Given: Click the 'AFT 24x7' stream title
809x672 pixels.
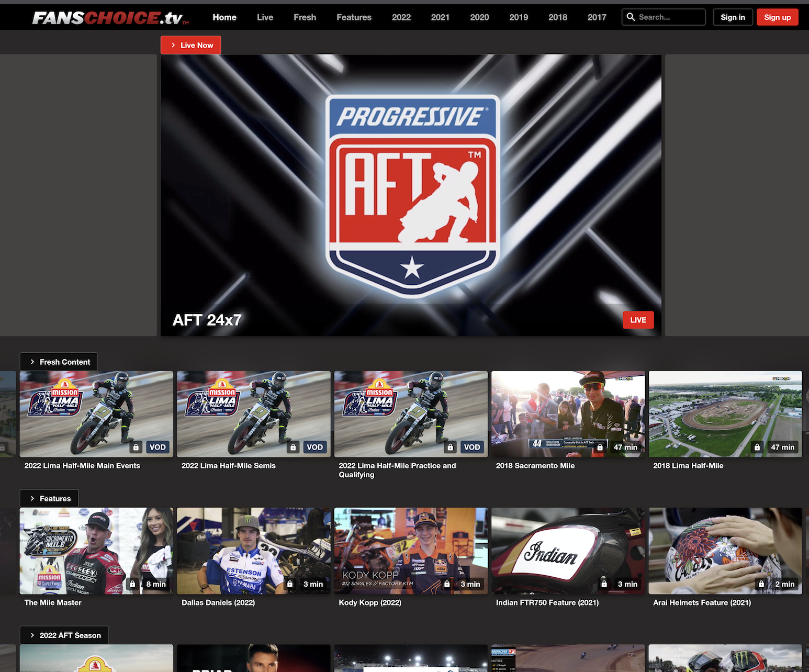Looking at the screenshot, I should (x=207, y=320).
